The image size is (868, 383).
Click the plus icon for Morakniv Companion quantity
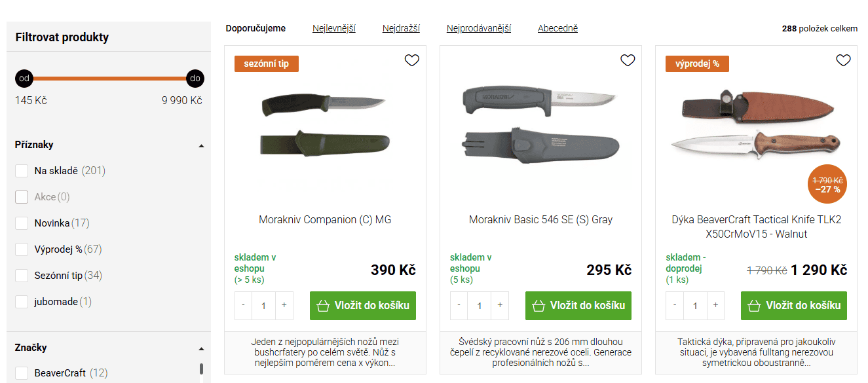[284, 305]
